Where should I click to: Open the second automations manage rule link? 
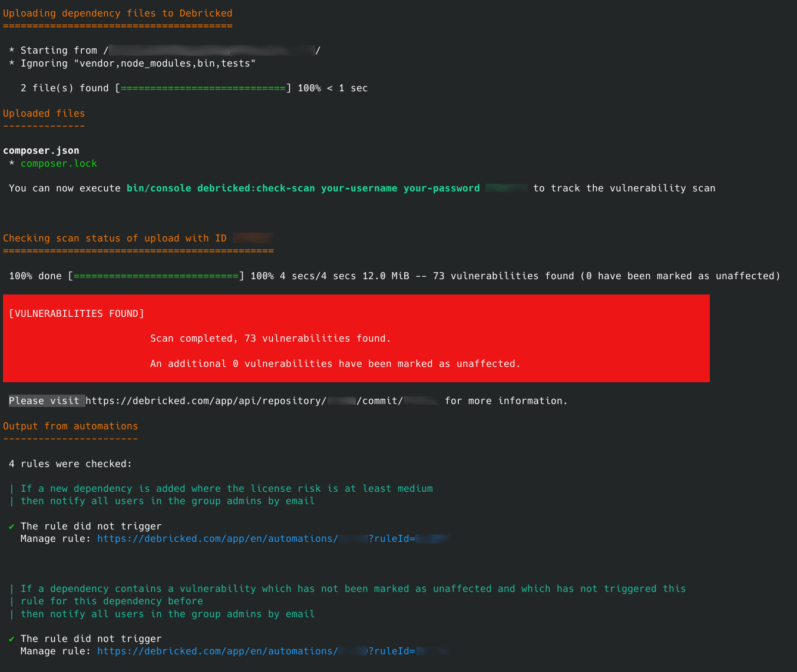click(x=273, y=651)
